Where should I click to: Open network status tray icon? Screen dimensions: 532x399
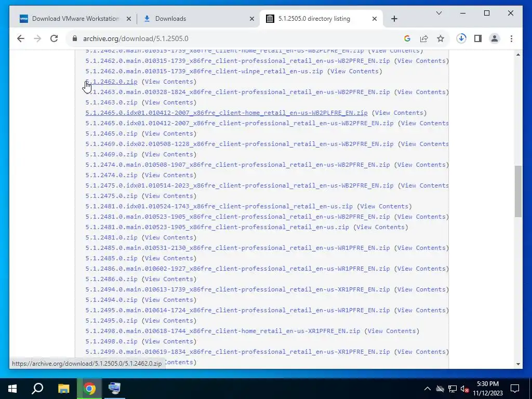(x=453, y=389)
